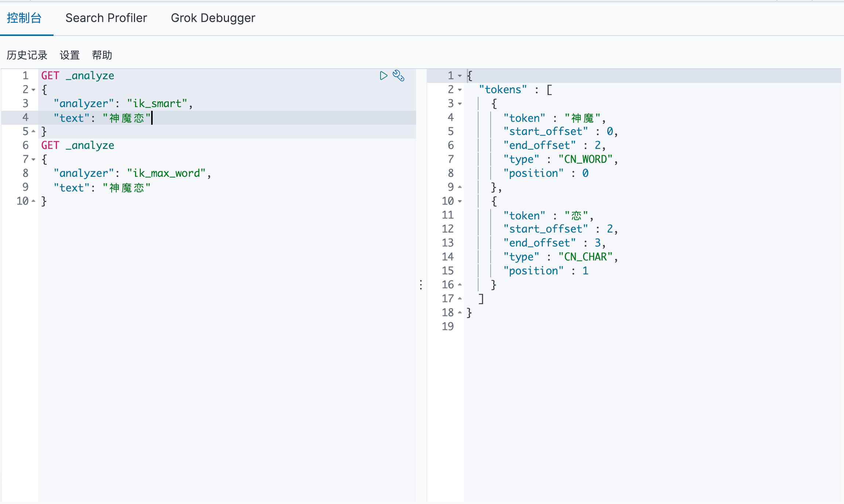Click the panel resize divider handle
The height and width of the screenshot is (504, 844).
421,285
